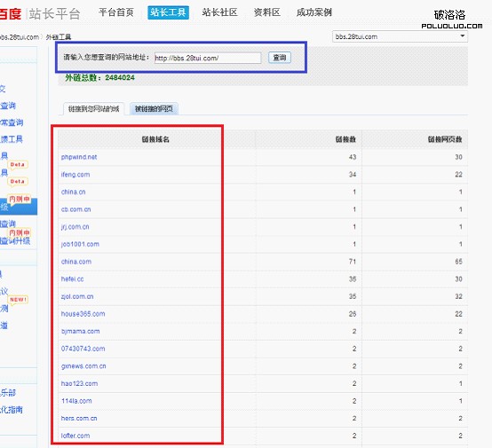Click the bbs.28tui.com breadcrumb link
This screenshot has width=492, height=448.
click(x=20, y=37)
